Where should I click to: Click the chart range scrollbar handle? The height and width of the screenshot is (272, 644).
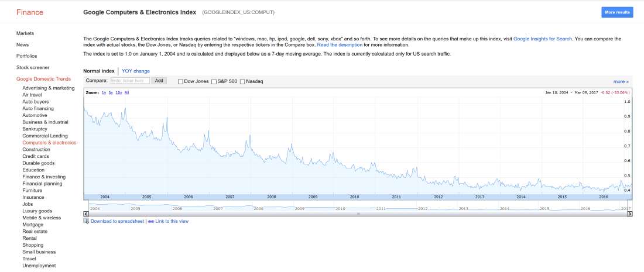coord(358,214)
